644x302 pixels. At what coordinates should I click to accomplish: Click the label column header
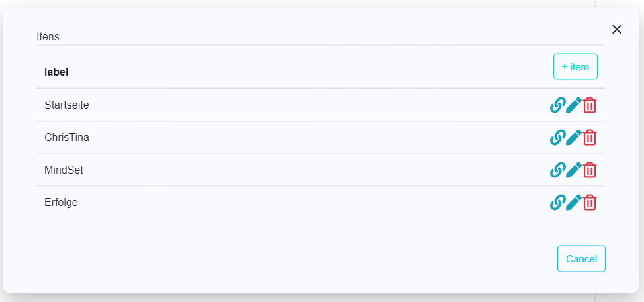coord(56,72)
